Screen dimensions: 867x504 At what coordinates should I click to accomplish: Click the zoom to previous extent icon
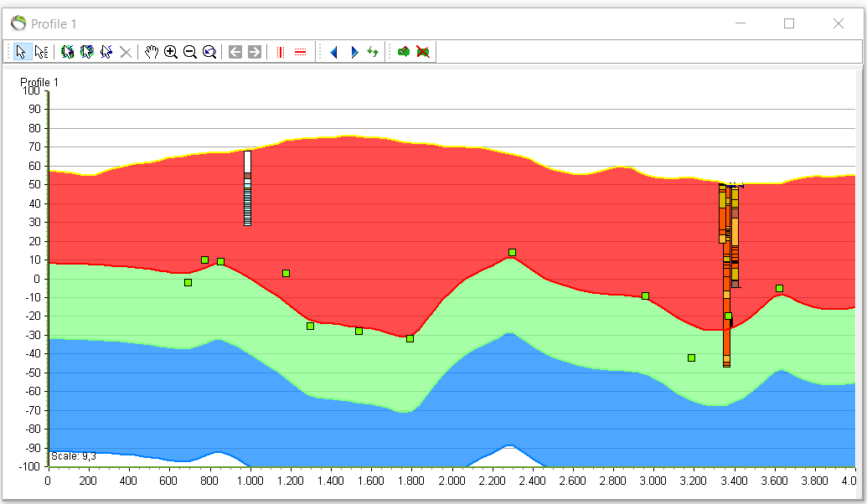coord(209,52)
